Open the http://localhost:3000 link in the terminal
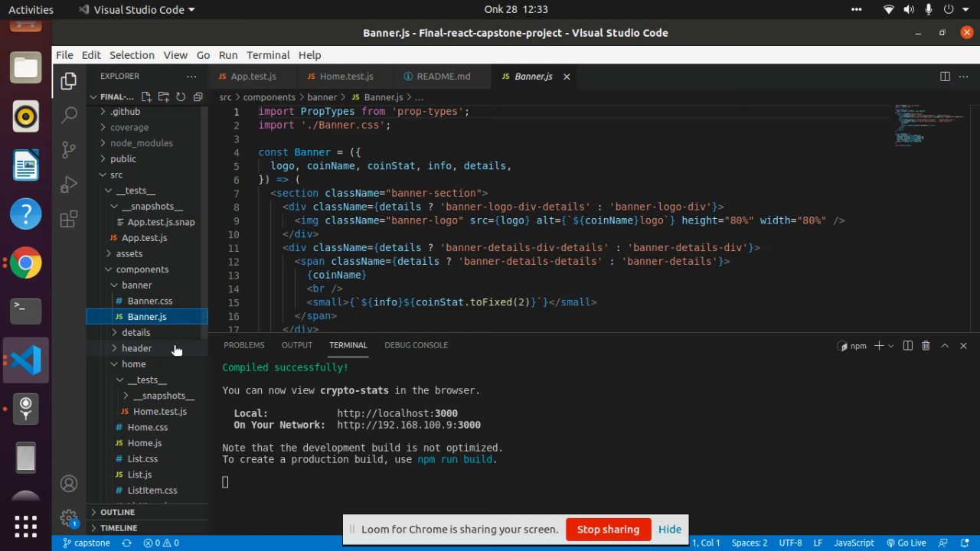 [x=397, y=413]
